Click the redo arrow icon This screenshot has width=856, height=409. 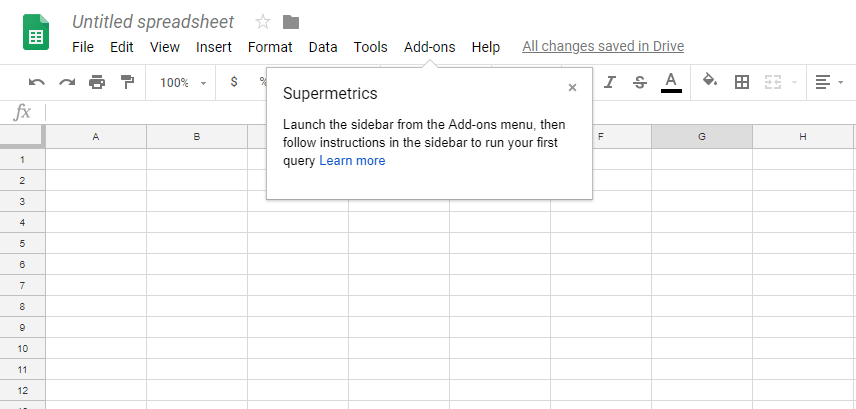pos(67,82)
